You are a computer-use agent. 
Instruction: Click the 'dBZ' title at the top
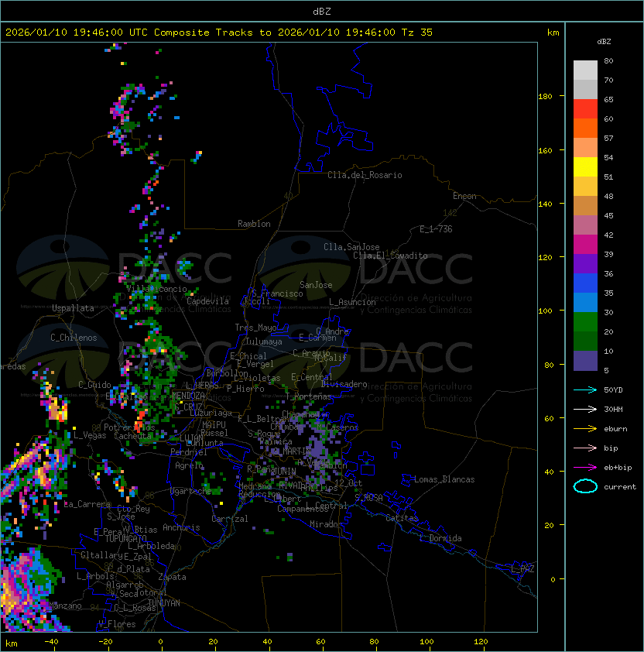point(322,11)
